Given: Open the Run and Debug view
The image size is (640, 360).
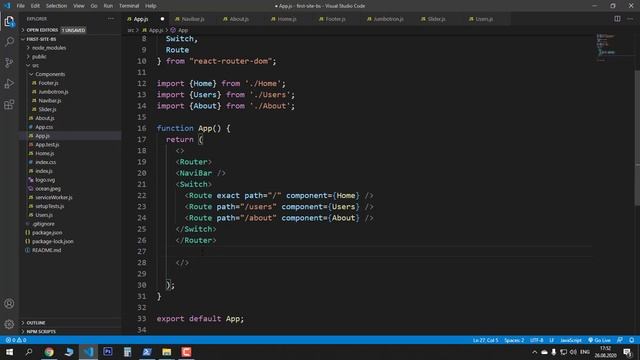Looking at the screenshot, I should point(9,84).
